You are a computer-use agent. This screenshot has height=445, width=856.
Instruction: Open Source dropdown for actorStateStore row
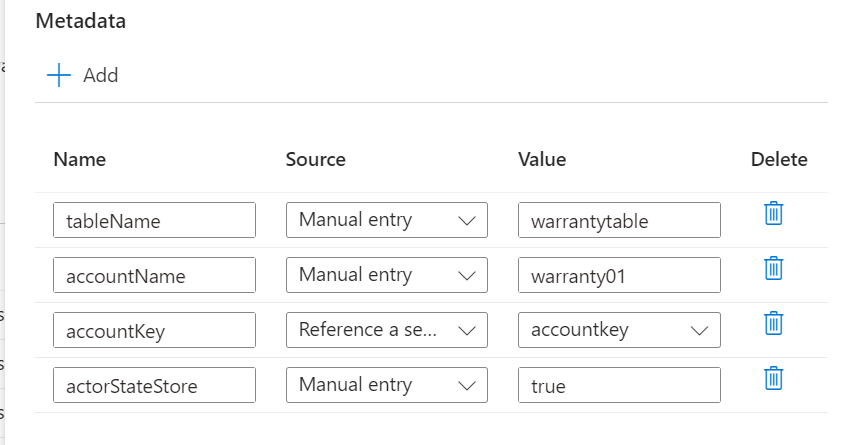[x=387, y=385]
